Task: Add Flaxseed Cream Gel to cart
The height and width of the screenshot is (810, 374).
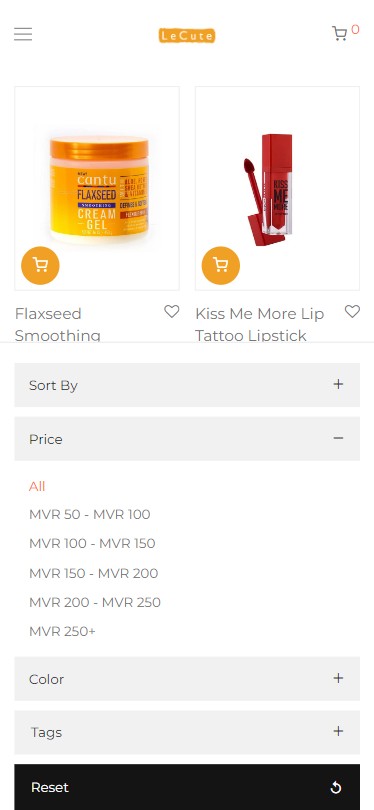Action: click(x=40, y=266)
